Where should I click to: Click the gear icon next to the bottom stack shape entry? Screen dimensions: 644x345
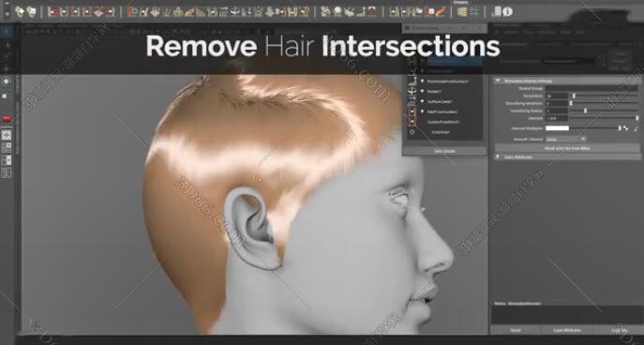tap(412, 132)
